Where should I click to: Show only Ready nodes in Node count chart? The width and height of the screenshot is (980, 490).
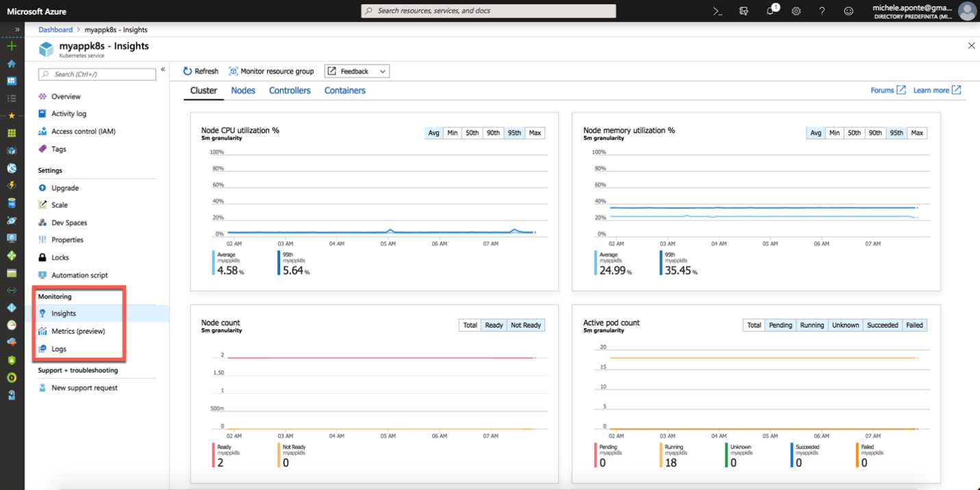494,325
